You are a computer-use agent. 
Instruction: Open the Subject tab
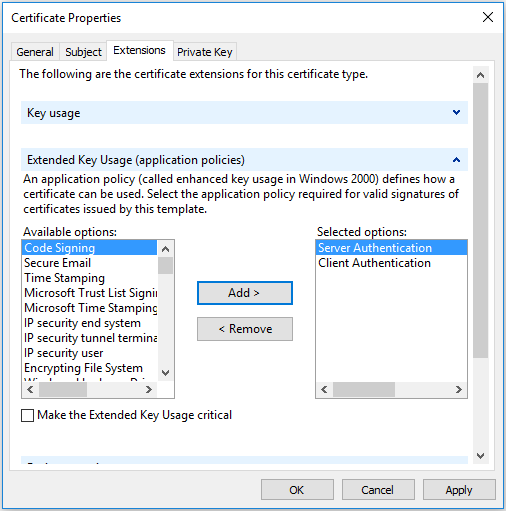[x=83, y=52]
